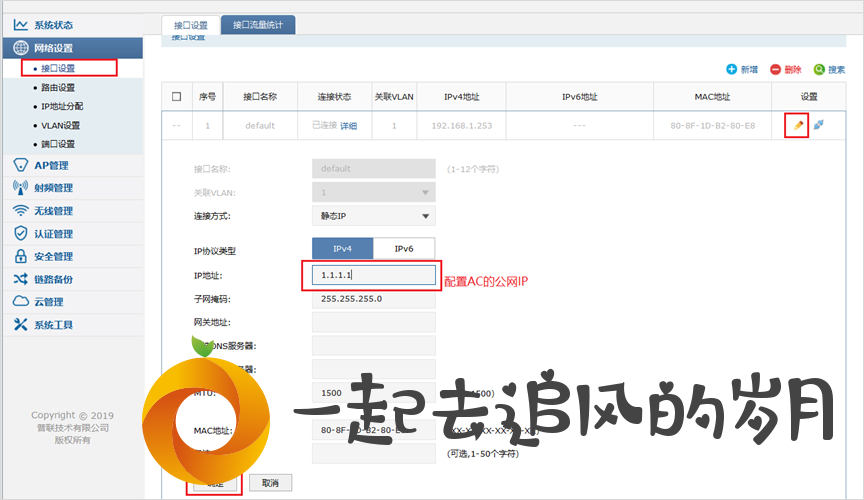Click the 网关地址 input field
This screenshot has width=864, height=500.
[x=374, y=322]
